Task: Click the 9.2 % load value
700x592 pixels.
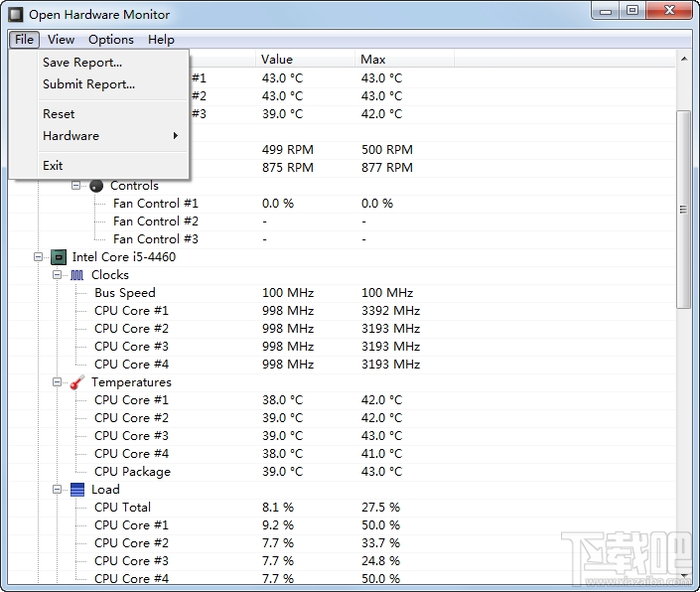Action: (x=278, y=524)
